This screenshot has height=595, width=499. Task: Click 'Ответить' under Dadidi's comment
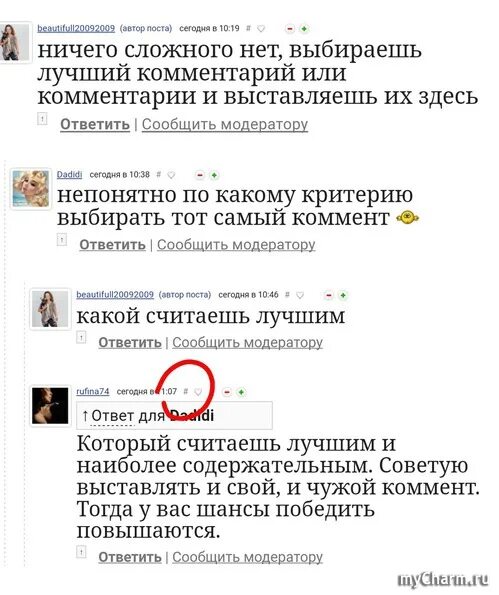click(x=112, y=245)
